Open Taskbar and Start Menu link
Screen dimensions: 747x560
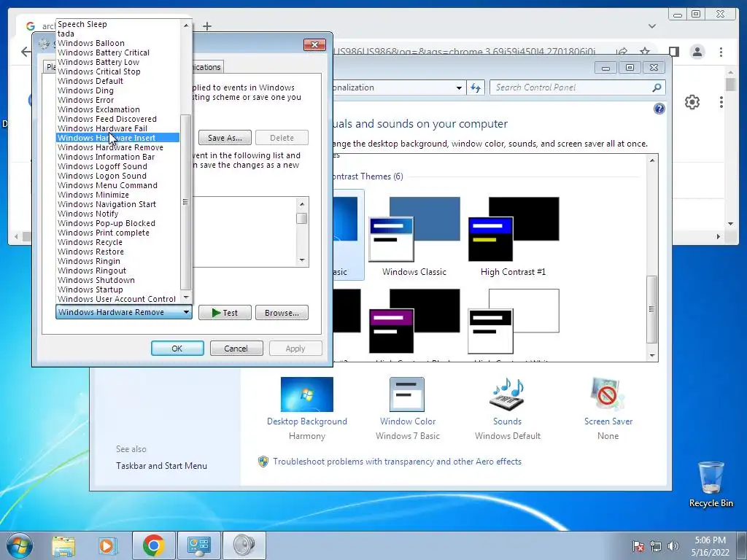161,466
